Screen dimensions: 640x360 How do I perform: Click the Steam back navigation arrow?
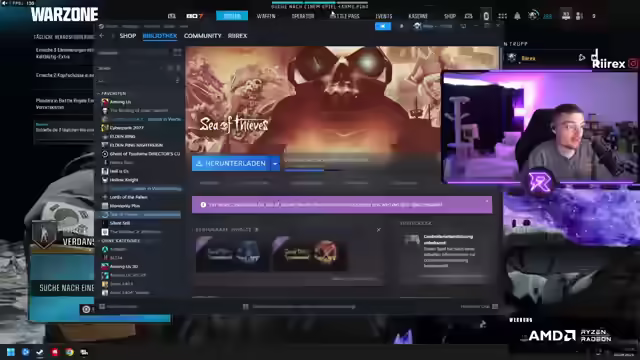(102, 36)
